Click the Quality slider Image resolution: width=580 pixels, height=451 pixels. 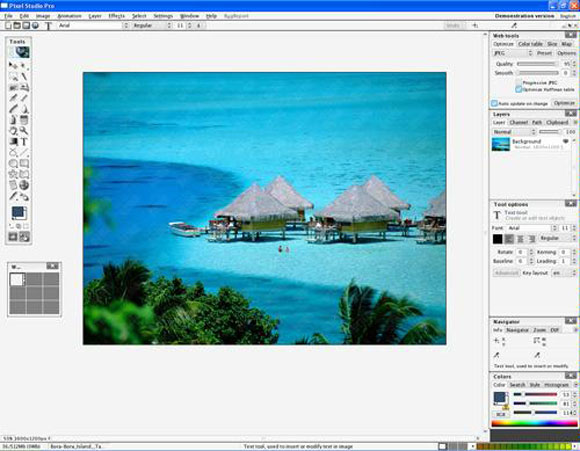coord(537,64)
